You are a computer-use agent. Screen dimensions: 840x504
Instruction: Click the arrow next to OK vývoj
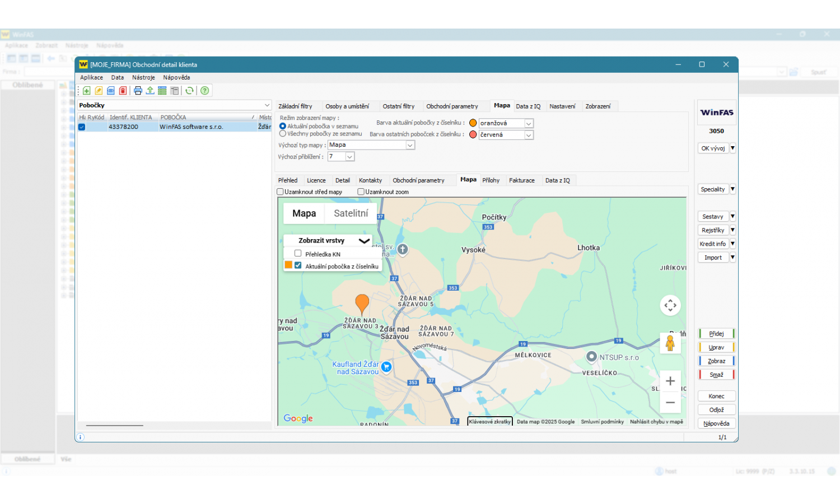click(732, 148)
